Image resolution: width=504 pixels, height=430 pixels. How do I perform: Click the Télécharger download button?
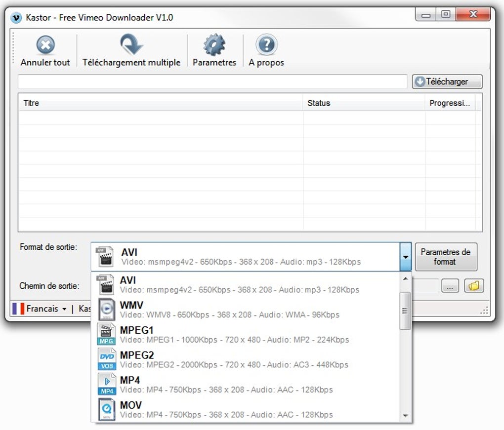[x=447, y=81]
